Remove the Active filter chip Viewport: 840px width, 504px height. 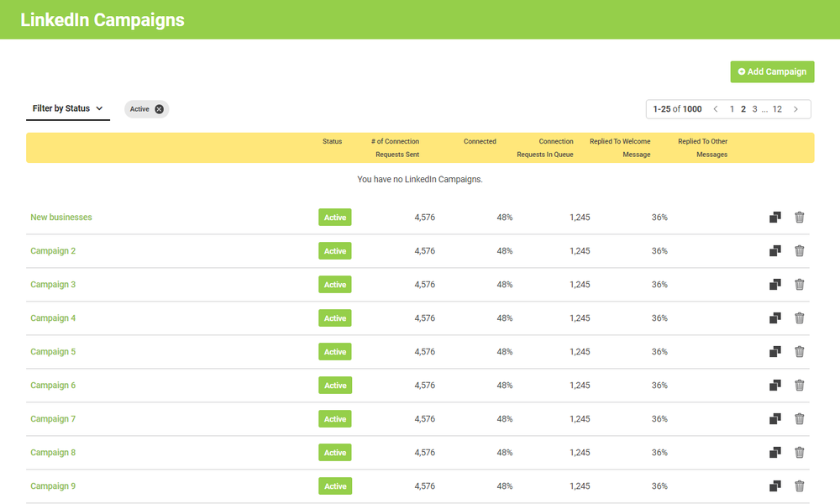pyautogui.click(x=159, y=108)
